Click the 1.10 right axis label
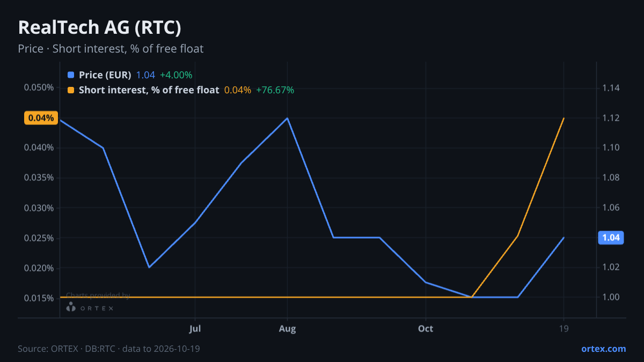644x362 pixels. 611,148
